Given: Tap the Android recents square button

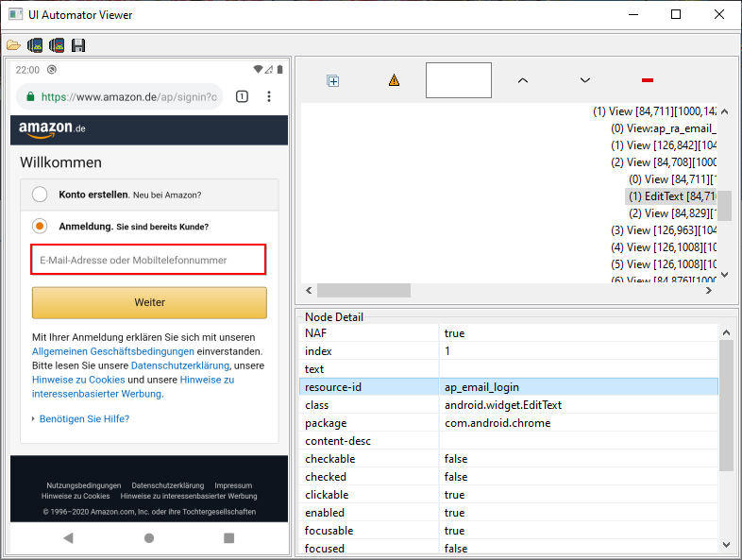Looking at the screenshot, I should pos(229,537).
